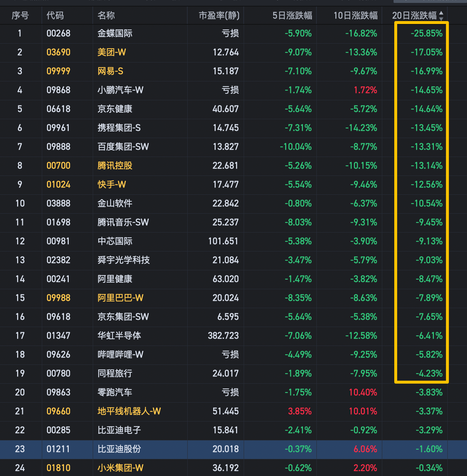Open 腾讯控股 stock
The image size is (467, 476).
115,166
